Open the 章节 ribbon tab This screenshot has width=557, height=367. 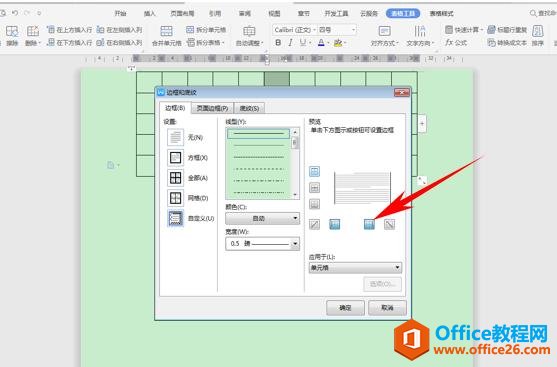pos(304,14)
